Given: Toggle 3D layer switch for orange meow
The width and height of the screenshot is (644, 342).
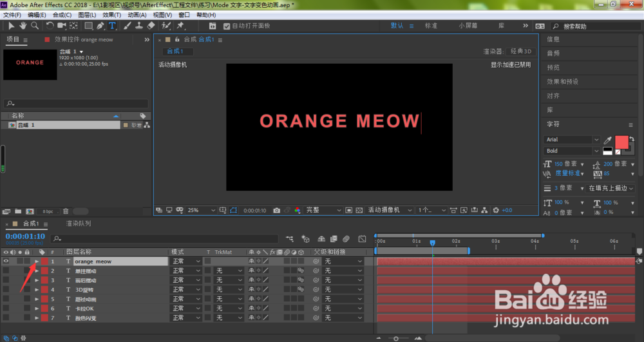Looking at the screenshot, I should point(301,261).
